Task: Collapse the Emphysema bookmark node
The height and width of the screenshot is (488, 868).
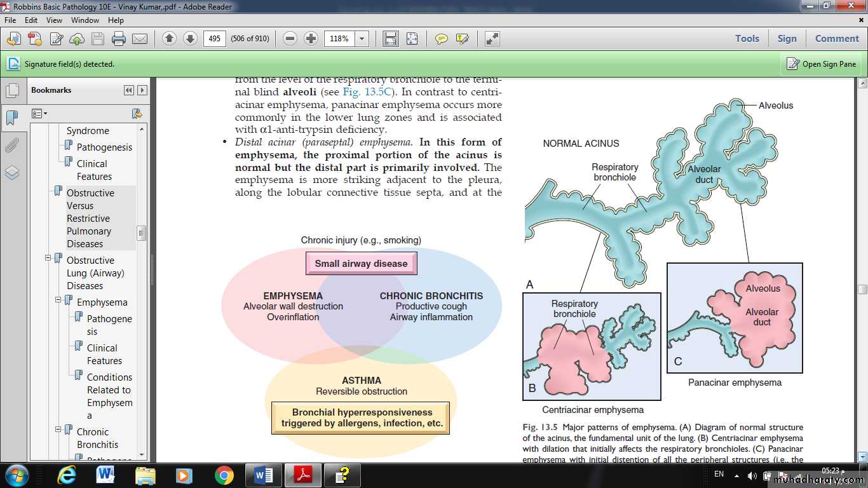Action: point(58,299)
